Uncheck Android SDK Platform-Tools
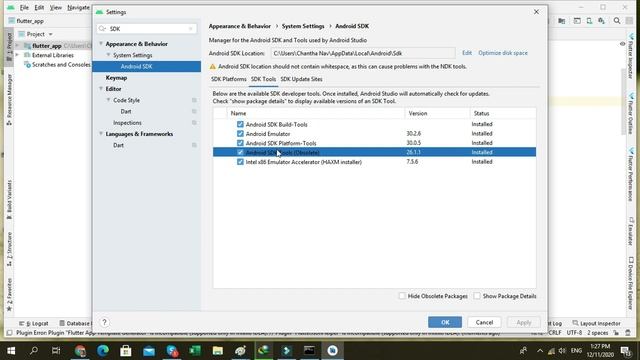Viewport: 640px width, 360px height. tap(240, 143)
